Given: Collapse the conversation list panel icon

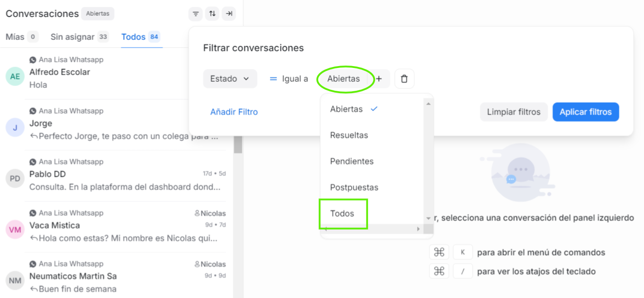Looking at the screenshot, I should point(229,14).
